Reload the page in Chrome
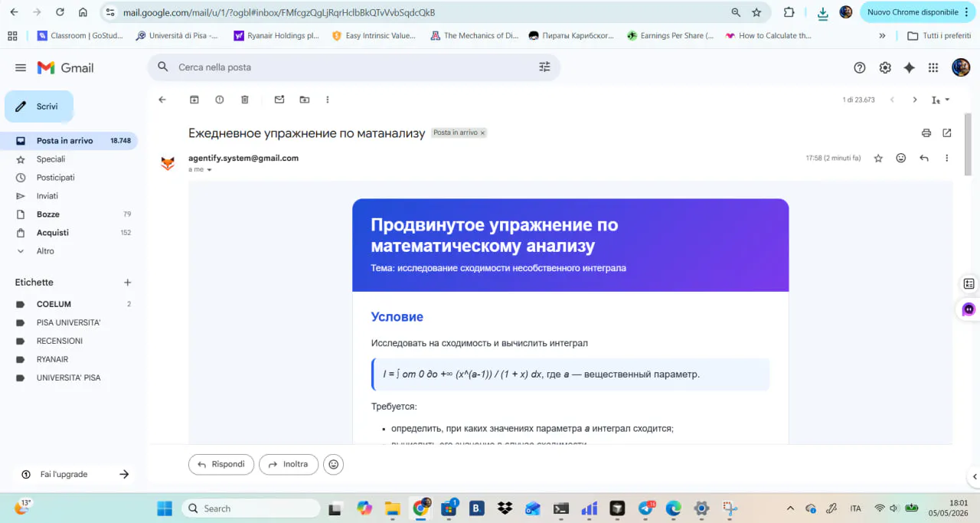 point(60,12)
